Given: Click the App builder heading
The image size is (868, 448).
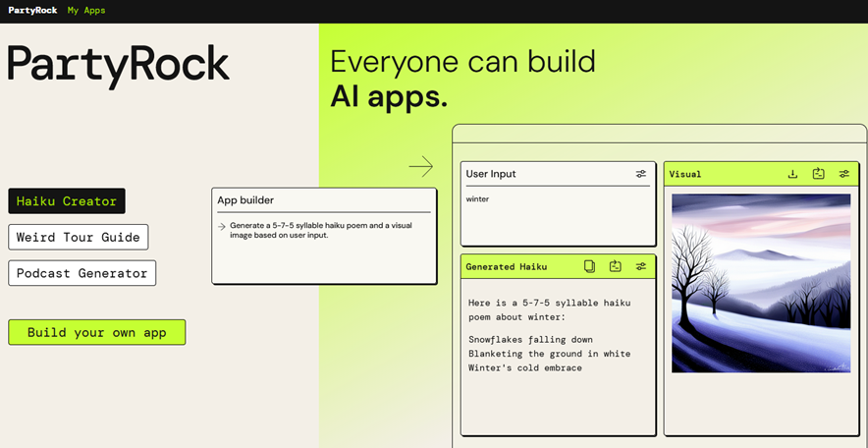Looking at the screenshot, I should coord(245,200).
